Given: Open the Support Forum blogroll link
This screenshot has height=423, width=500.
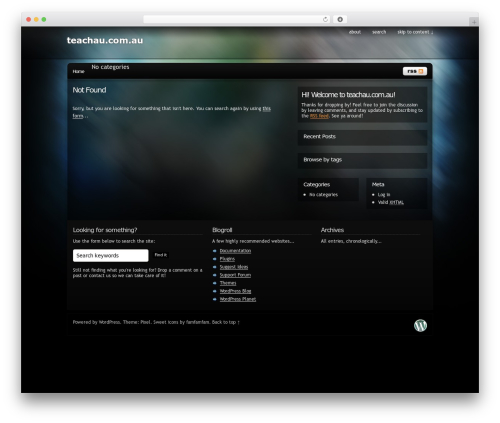Looking at the screenshot, I should tap(235, 275).
